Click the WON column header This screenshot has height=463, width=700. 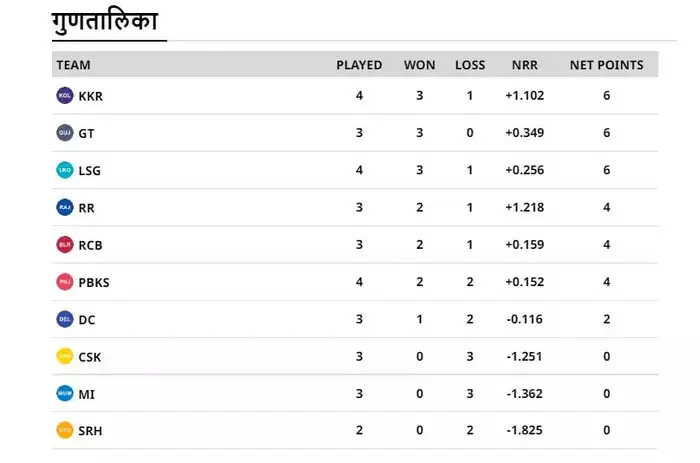click(419, 65)
